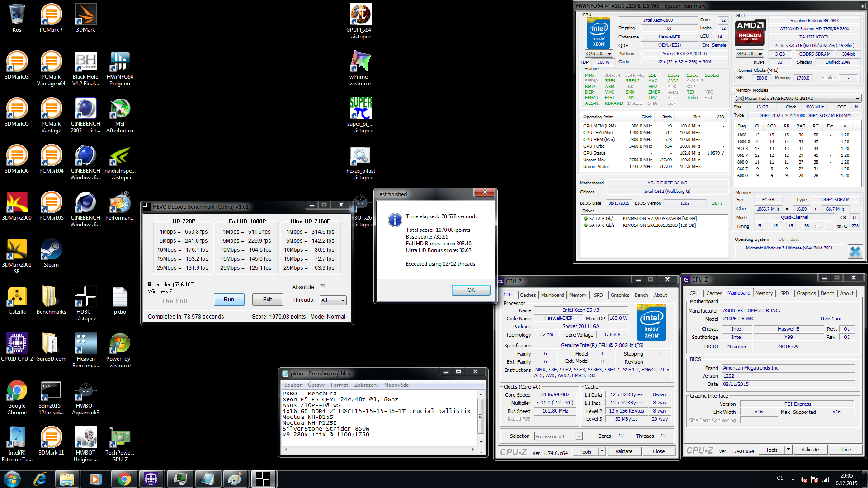
Task: Switch to Mainboard tab in left CPU-Z
Action: click(x=552, y=295)
